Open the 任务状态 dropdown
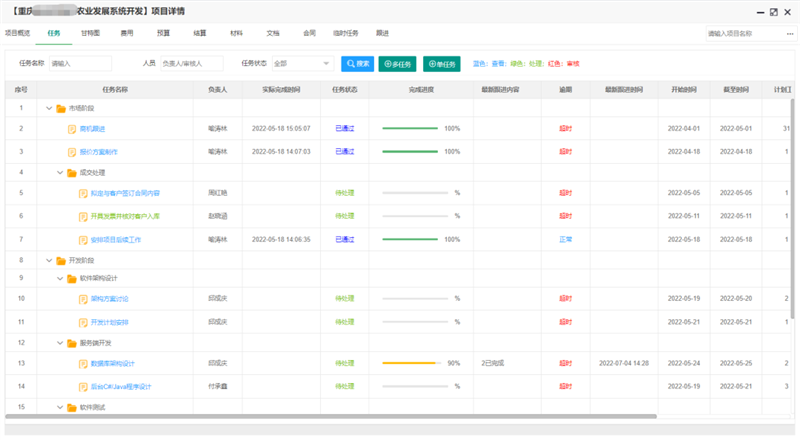Screen dimensions: 800x440 [x=301, y=64]
